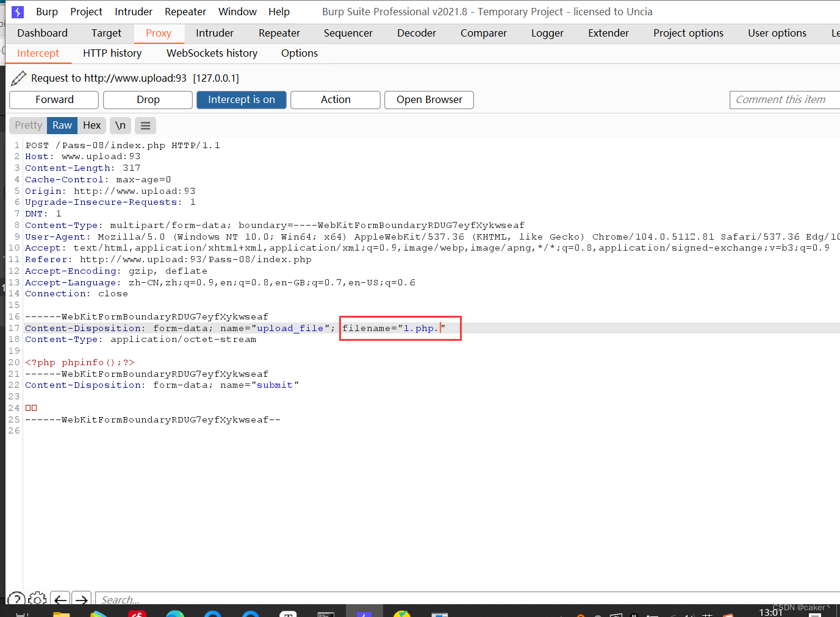840x617 pixels.
Task: Open search settings gear icon
Action: point(37,600)
